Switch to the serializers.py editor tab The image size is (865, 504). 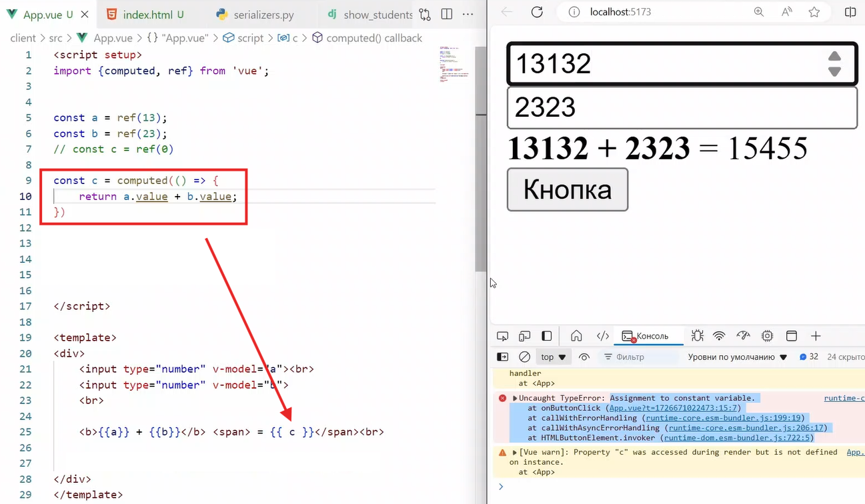point(263,14)
